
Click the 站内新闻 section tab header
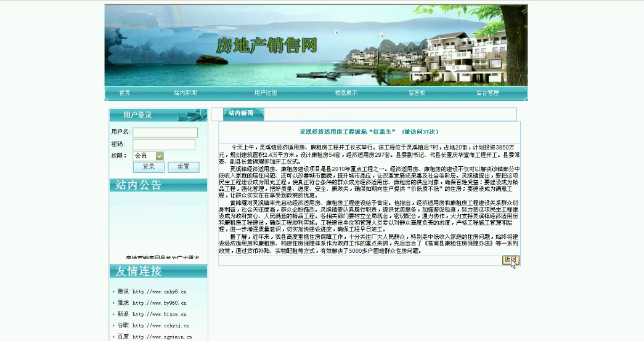click(x=243, y=114)
